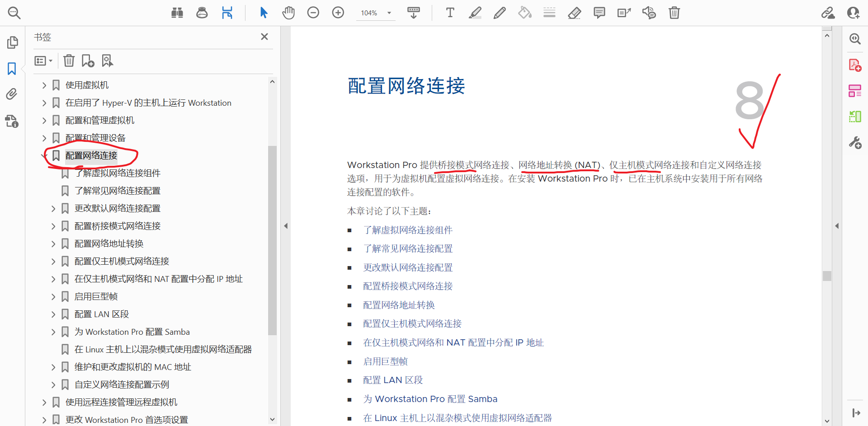Follow the 更改默认网络连接配置 link in document

pos(408,267)
